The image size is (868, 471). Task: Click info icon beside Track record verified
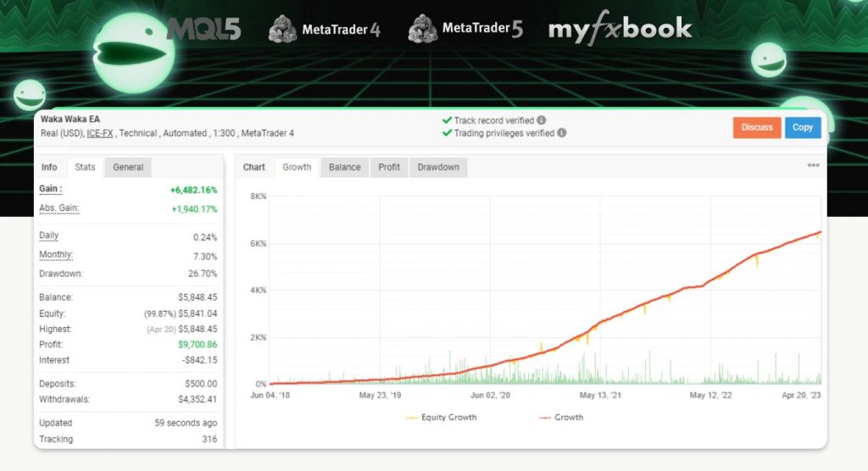coord(542,120)
